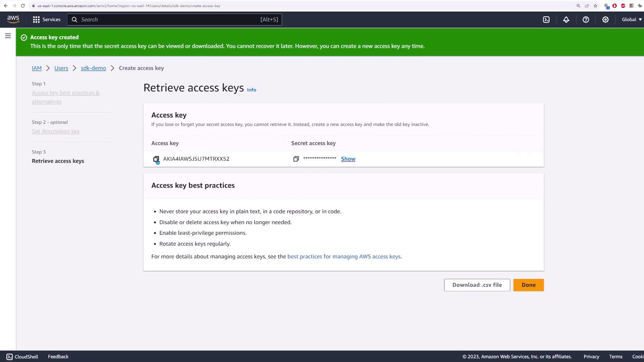Open the sdk-demo breadcrumb link
Image resolution: width=644 pixels, height=362 pixels.
coord(93,68)
